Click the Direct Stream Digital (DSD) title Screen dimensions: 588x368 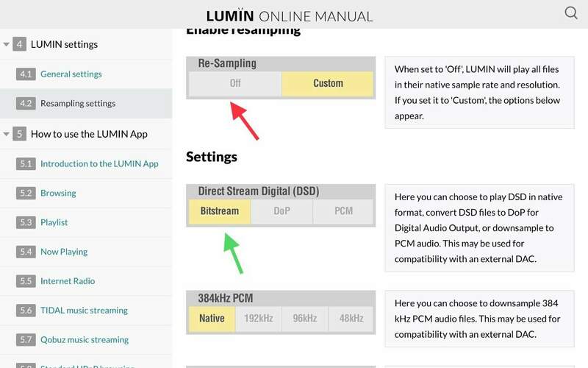(259, 191)
